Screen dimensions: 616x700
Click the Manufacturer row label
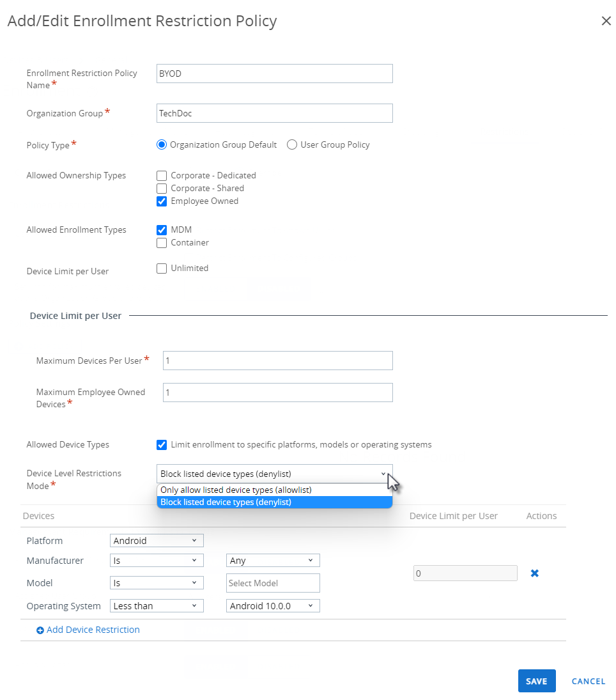[x=55, y=561]
